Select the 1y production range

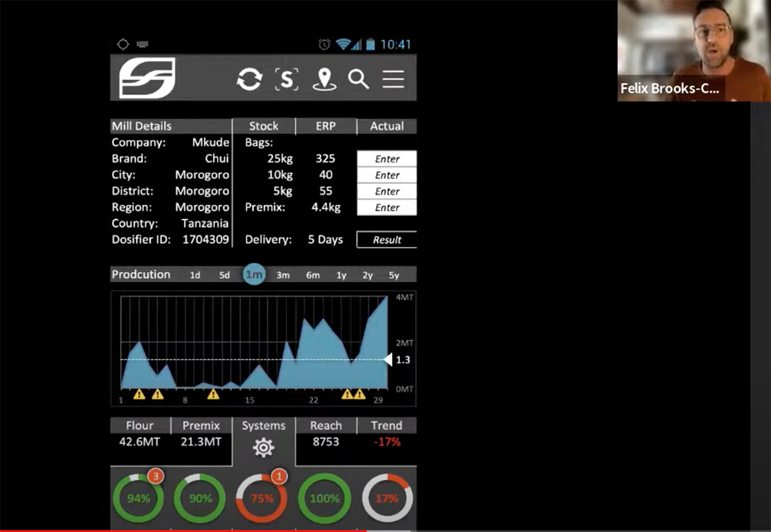(x=341, y=275)
